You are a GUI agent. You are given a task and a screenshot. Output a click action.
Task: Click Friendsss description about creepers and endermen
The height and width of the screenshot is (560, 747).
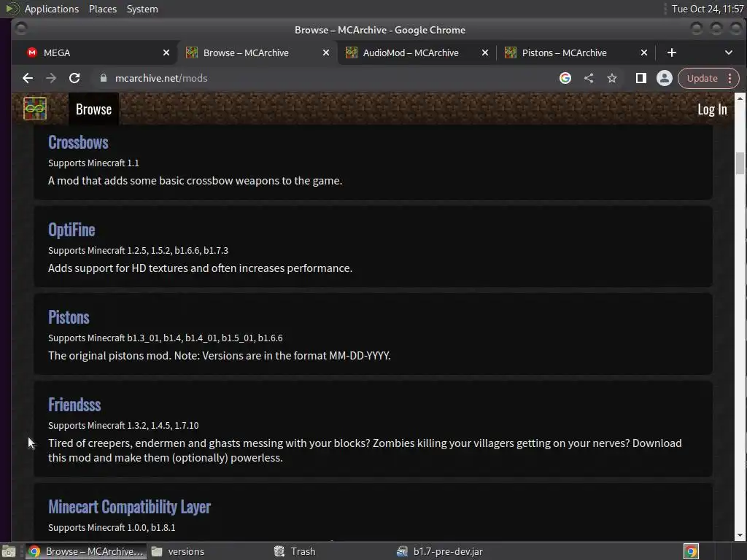365,451
